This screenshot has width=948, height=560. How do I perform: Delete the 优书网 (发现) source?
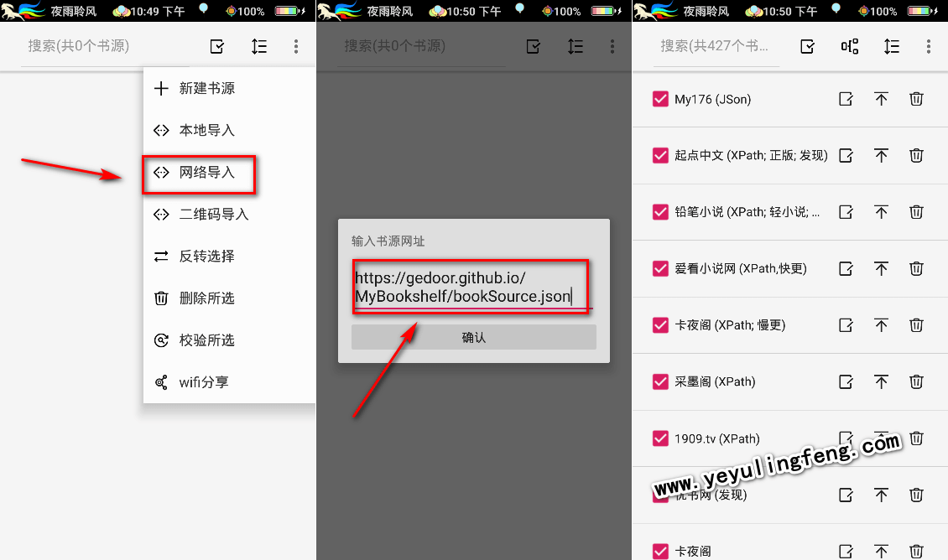917,495
